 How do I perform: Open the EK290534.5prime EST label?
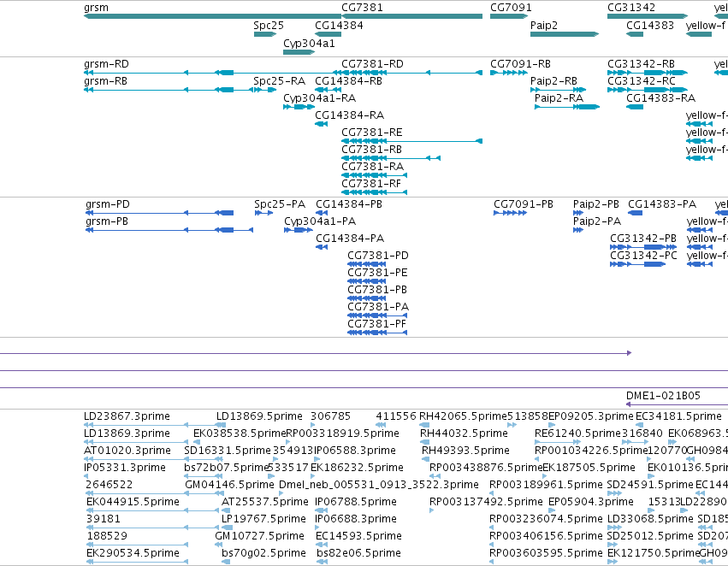133,554
